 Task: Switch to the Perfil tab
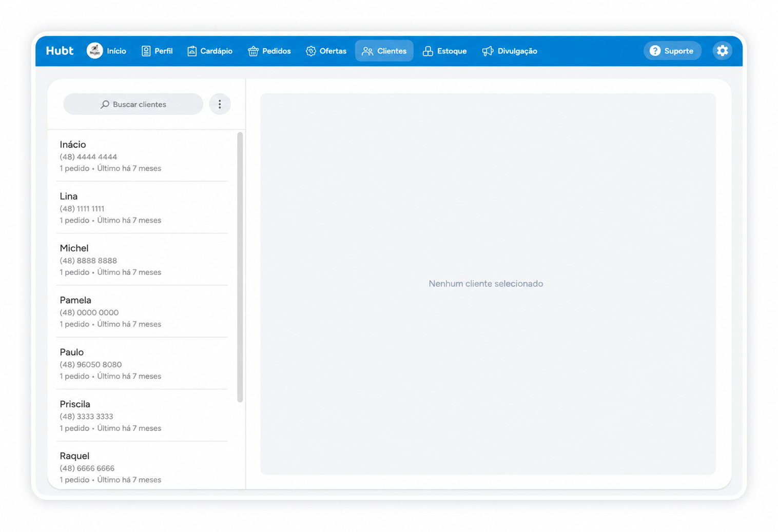point(157,51)
